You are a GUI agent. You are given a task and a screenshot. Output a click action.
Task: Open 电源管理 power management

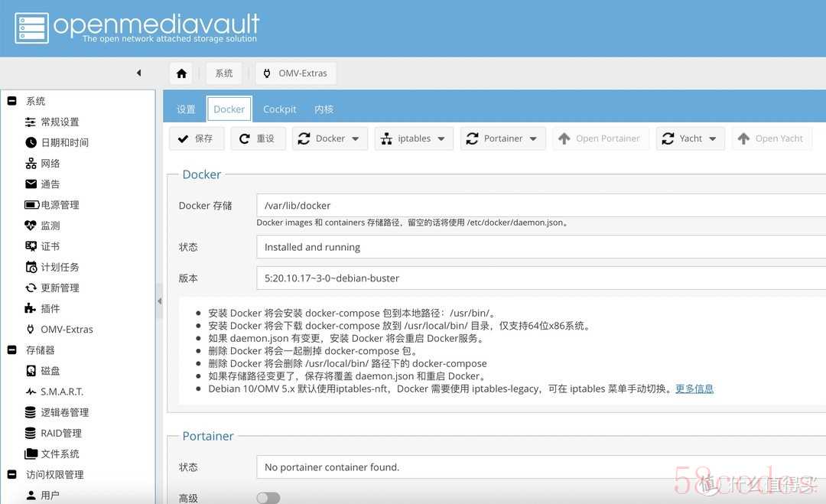tap(52, 205)
